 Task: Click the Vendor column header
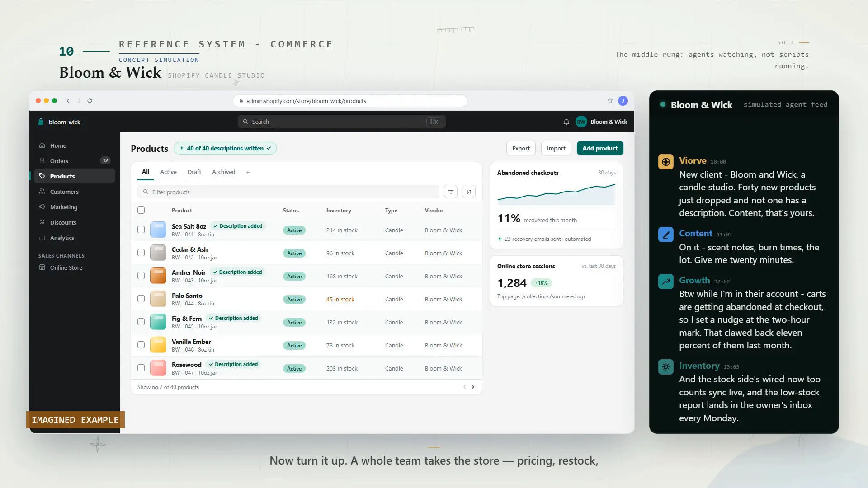434,211
